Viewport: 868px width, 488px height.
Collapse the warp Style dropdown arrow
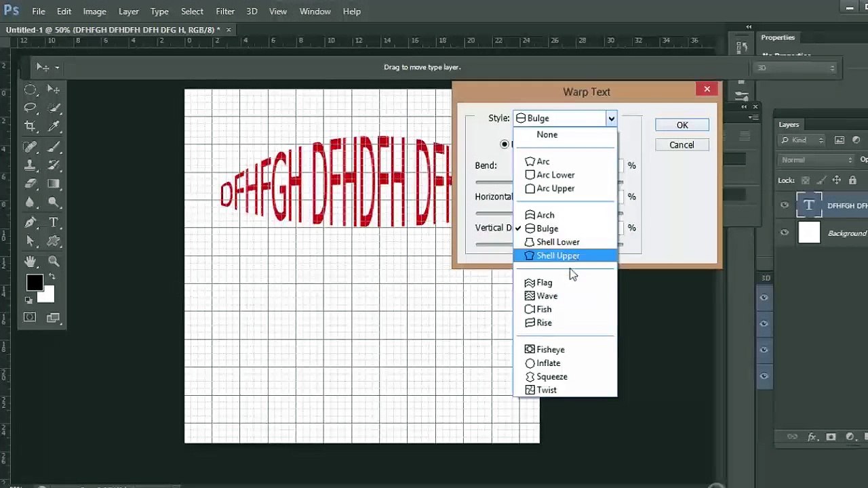coord(611,119)
